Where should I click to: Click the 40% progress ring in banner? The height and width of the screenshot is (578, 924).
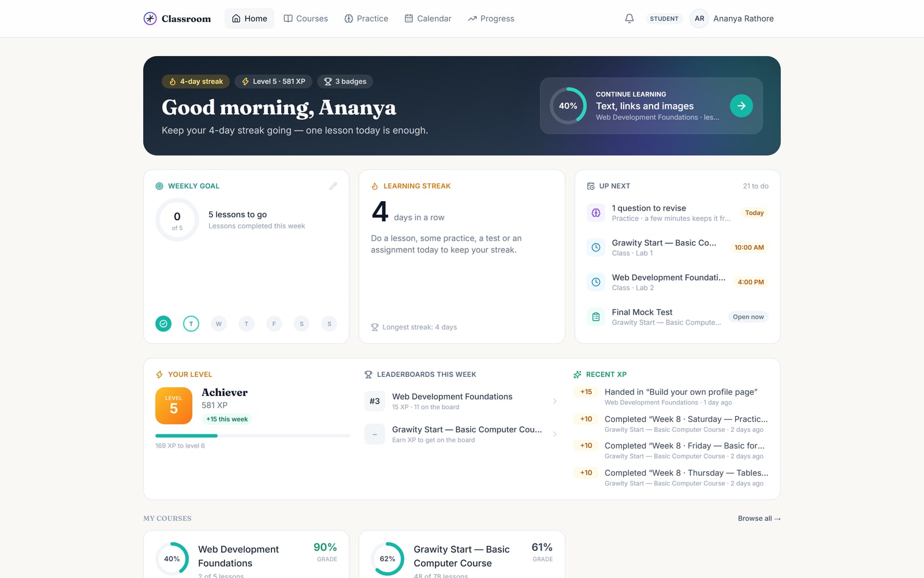click(568, 106)
